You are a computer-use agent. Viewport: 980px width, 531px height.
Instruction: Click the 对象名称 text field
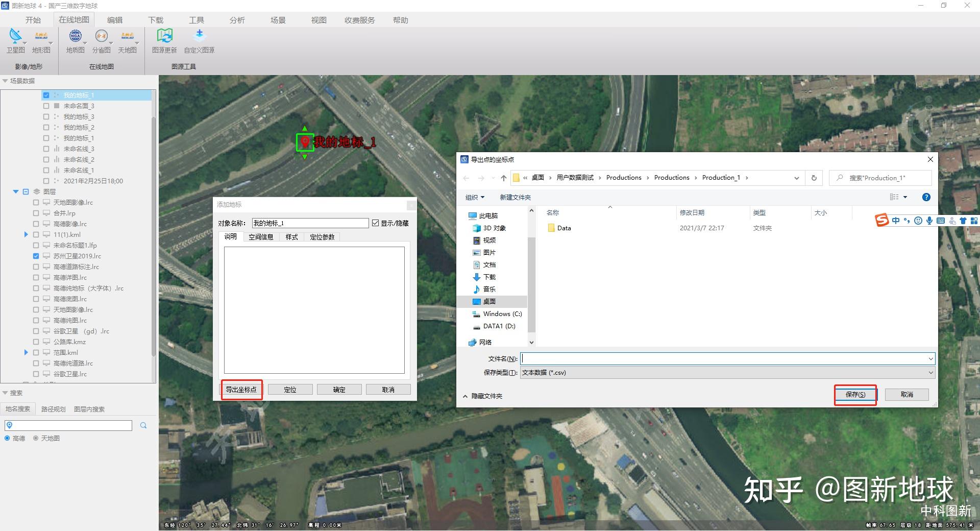pos(310,223)
